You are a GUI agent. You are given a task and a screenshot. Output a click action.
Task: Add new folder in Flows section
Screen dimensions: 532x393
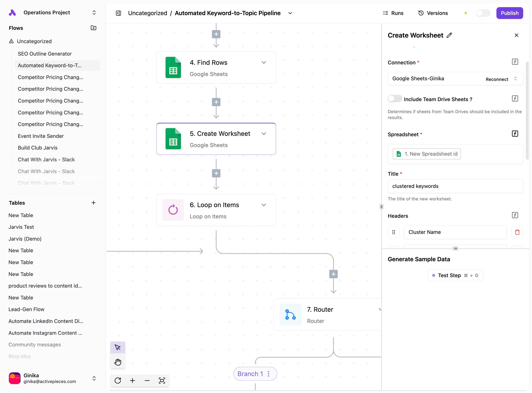click(93, 28)
